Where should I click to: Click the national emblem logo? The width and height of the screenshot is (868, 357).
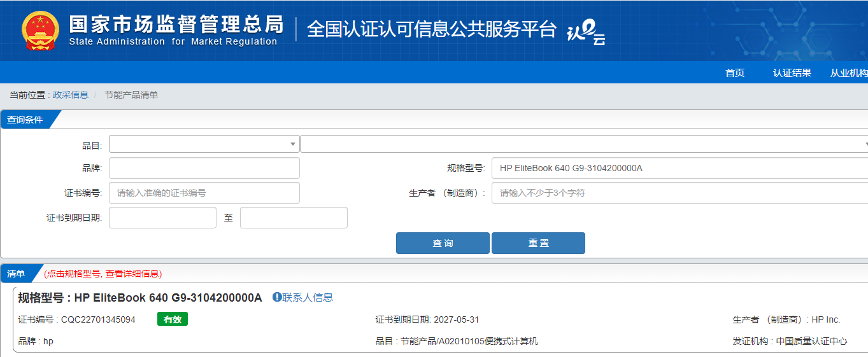(40, 31)
